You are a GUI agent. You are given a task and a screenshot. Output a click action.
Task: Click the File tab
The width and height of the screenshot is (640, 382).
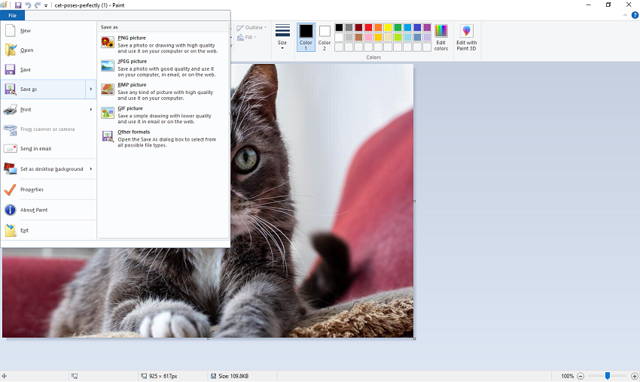(x=13, y=16)
